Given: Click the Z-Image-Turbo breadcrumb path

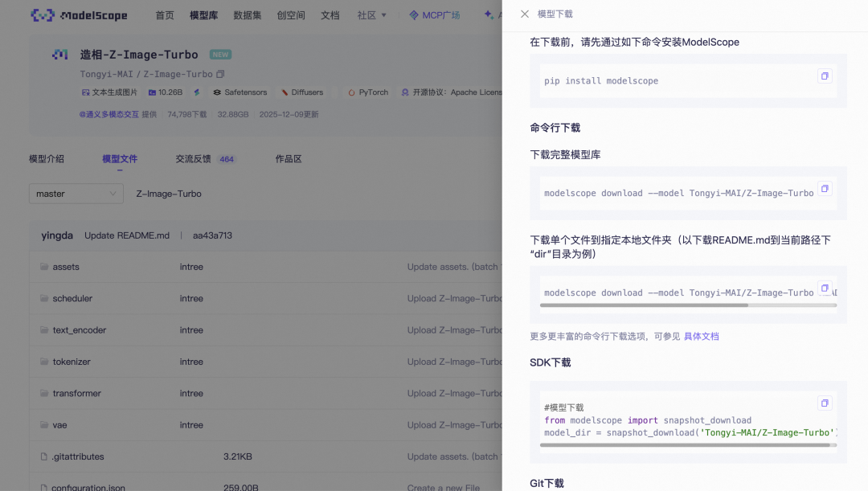Looking at the screenshot, I should point(169,194).
